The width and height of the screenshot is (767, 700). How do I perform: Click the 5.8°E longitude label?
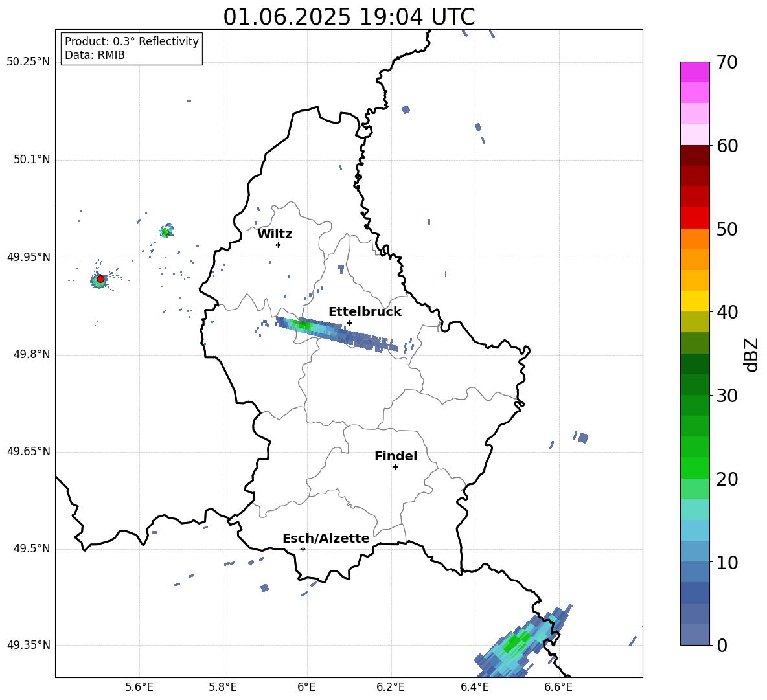coord(223,687)
